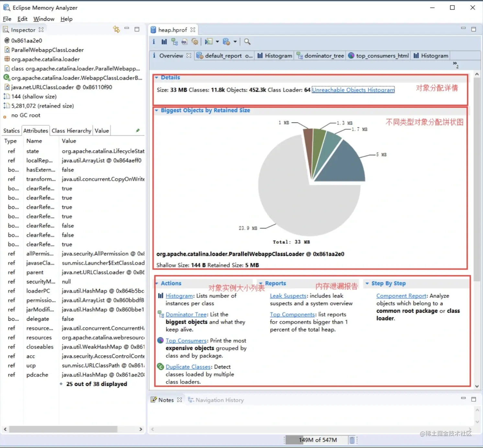
Task: Click the pin icon beside Value tab
Action: pos(138,130)
